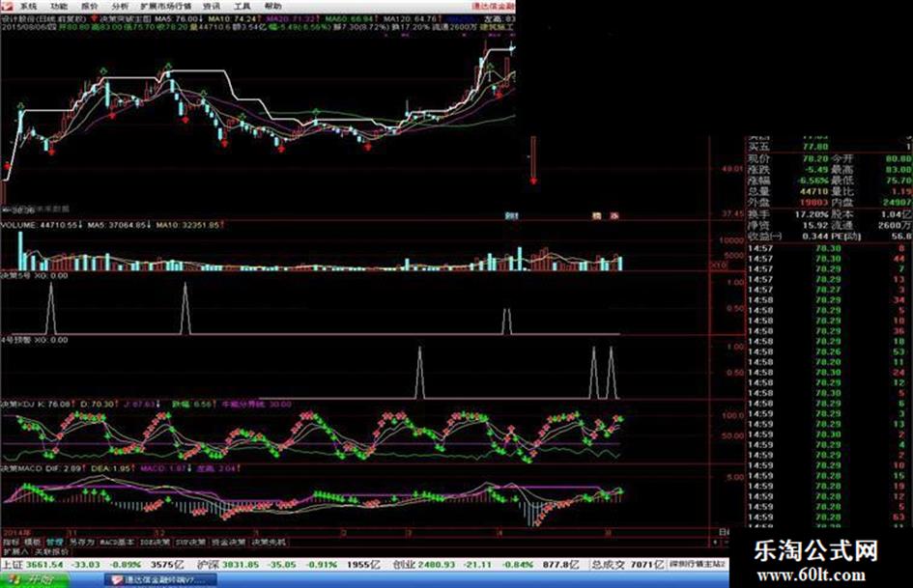Click the 深圳行情主站 server status box
The width and height of the screenshot is (913, 588).
coord(697,564)
